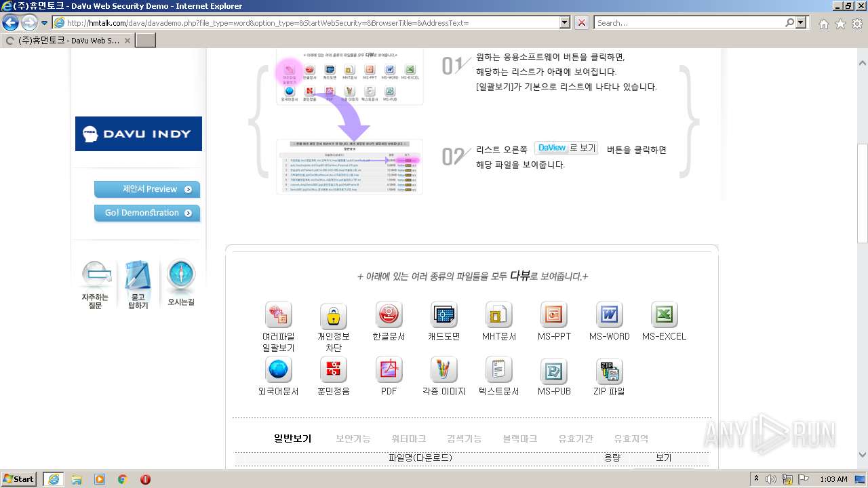
Task: Click the taskbar clock 1:03 AM
Action: click(833, 479)
